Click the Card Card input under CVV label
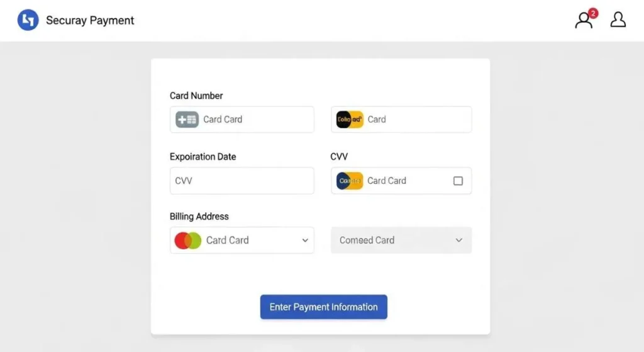644x352 pixels. click(x=402, y=181)
